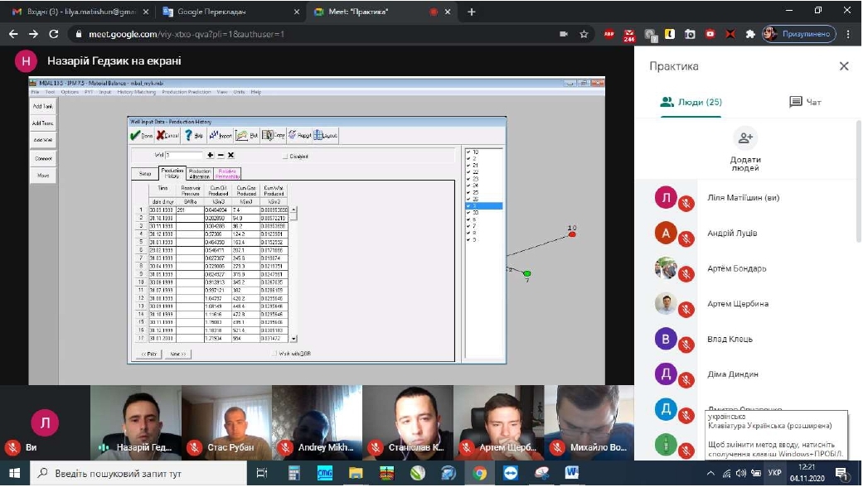This screenshot has height=487, width=868.
Task: Click Import icon in MBAL dialog toolbar
Action: (221, 136)
